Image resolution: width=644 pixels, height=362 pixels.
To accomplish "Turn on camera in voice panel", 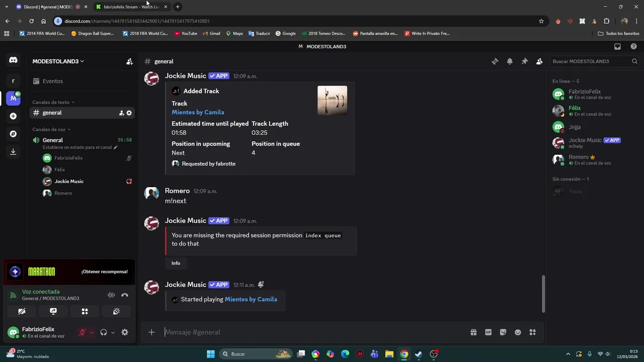I will 22,311.
